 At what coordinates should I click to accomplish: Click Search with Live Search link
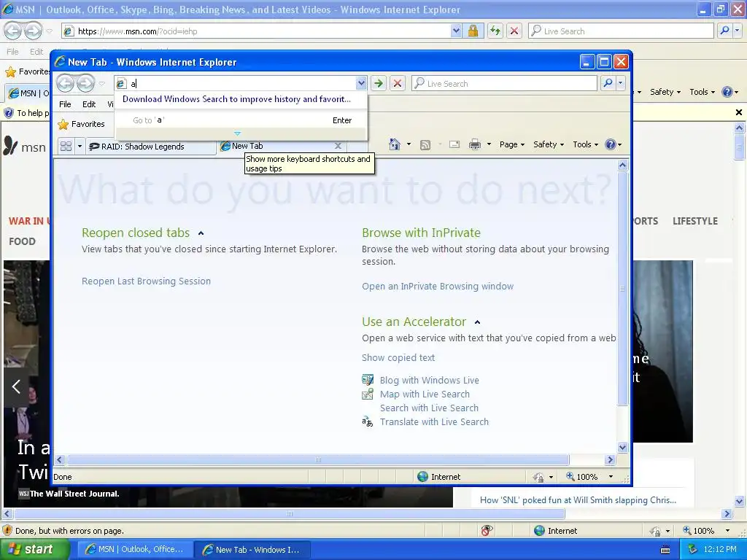[429, 408]
